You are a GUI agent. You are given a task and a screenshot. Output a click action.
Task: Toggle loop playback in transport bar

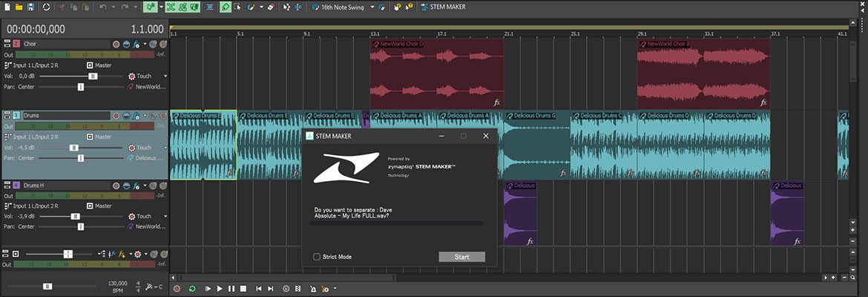point(193,289)
